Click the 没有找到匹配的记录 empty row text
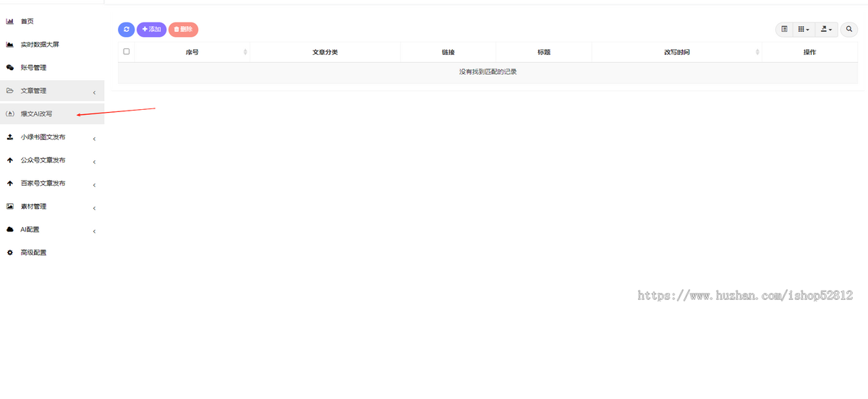This screenshot has height=399, width=868. 488,72
